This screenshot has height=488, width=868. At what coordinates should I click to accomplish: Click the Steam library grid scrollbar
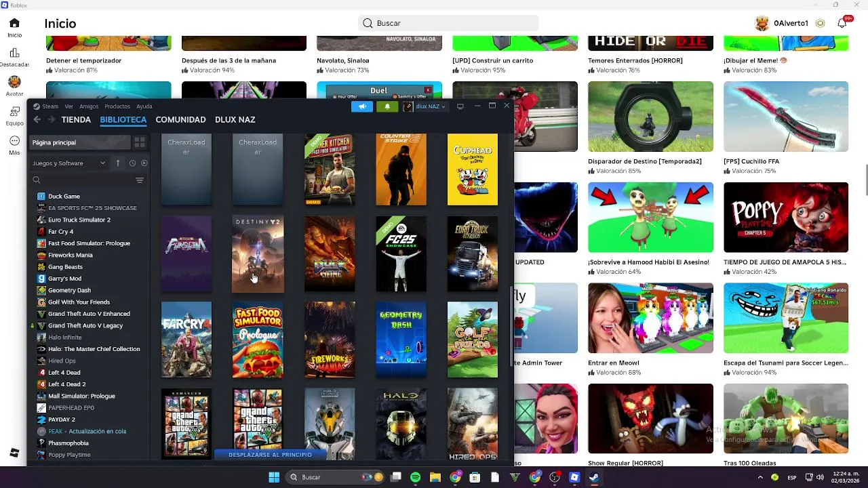511,325
